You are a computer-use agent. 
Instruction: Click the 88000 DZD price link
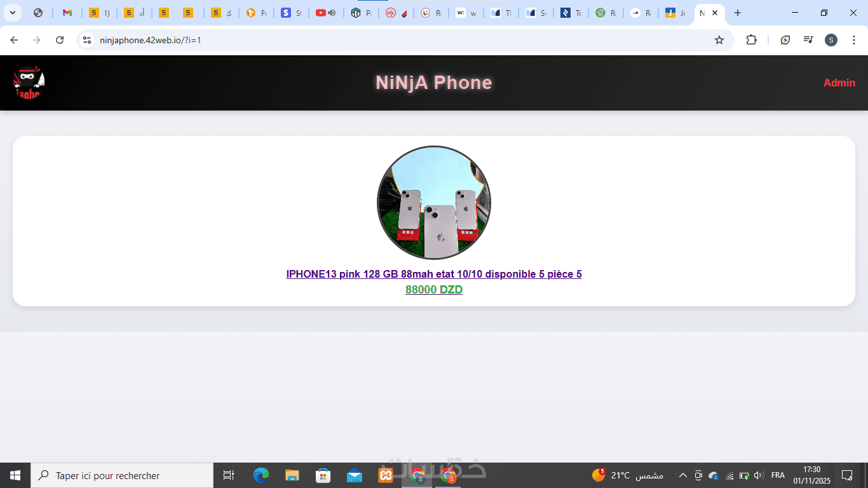[x=434, y=290]
